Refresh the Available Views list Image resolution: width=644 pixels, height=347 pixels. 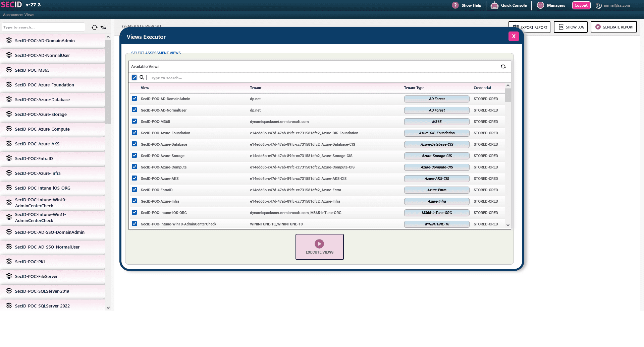tap(503, 67)
